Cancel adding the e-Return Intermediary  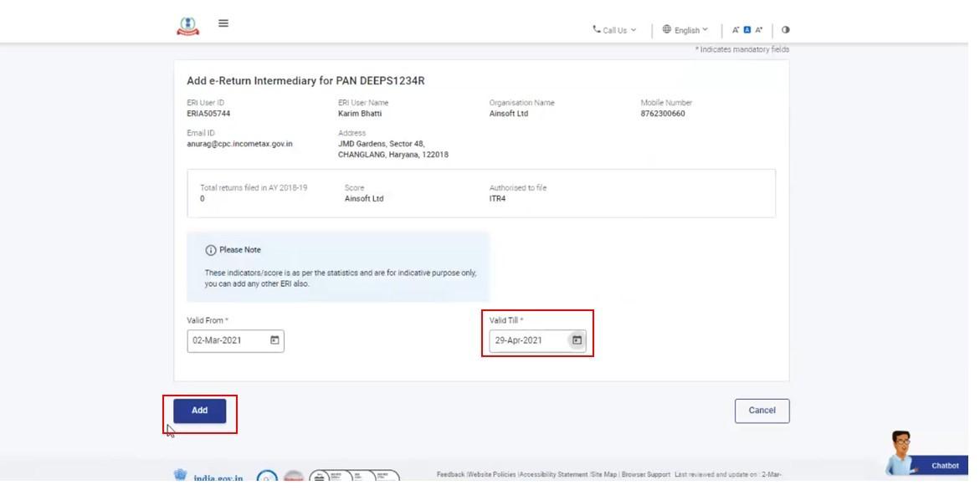coord(761,411)
